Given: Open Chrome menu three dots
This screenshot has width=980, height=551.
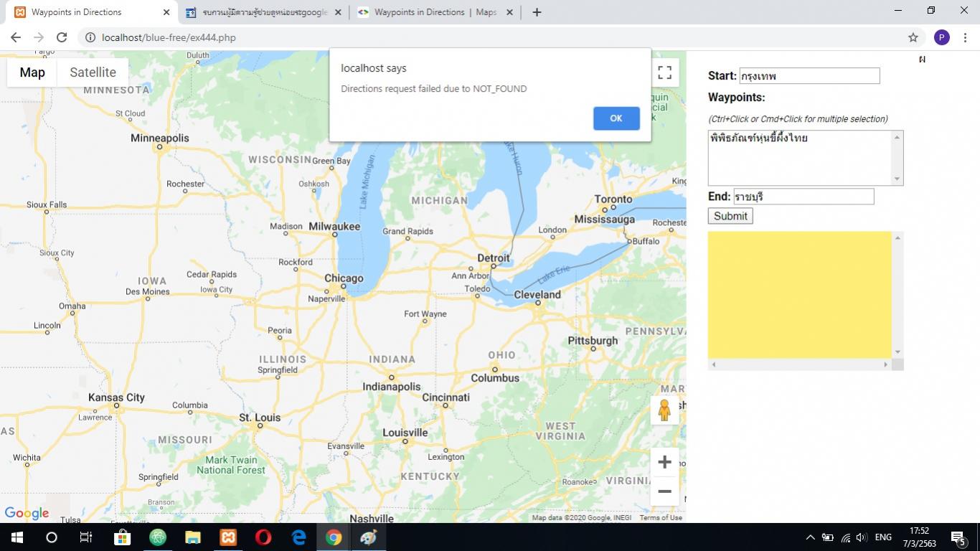Looking at the screenshot, I should pyautogui.click(x=966, y=37).
